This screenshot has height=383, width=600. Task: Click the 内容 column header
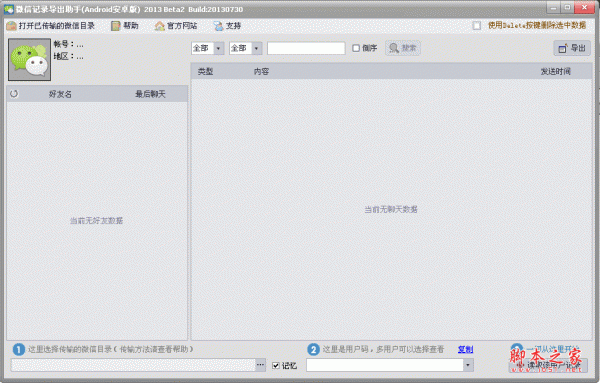click(x=261, y=71)
